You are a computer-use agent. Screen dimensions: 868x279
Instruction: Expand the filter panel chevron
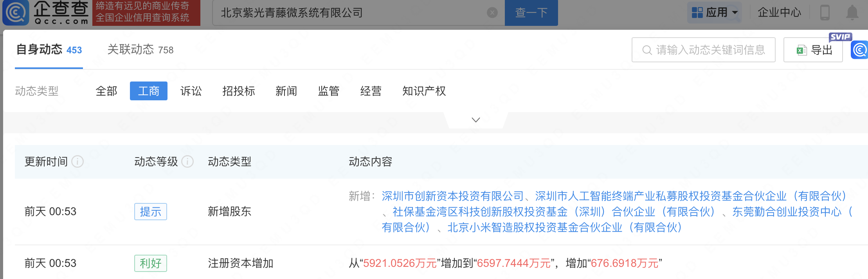point(476,120)
